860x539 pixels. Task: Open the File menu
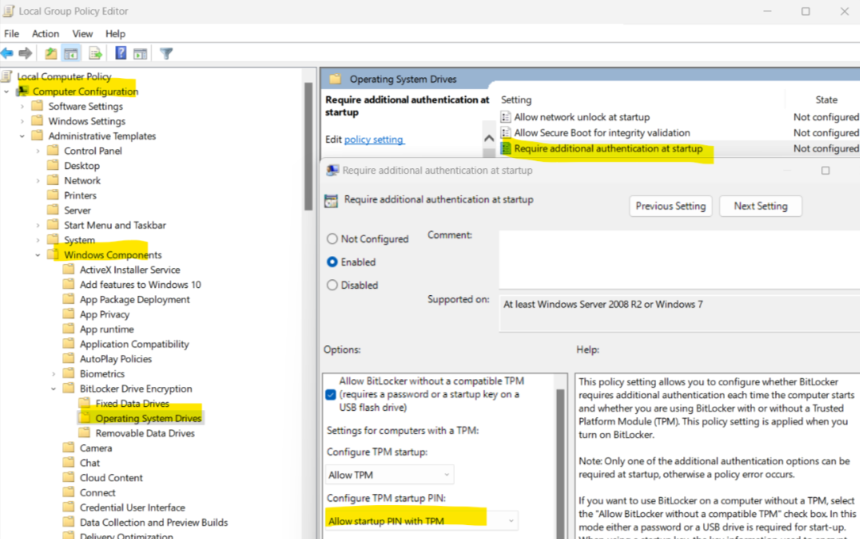coord(12,33)
